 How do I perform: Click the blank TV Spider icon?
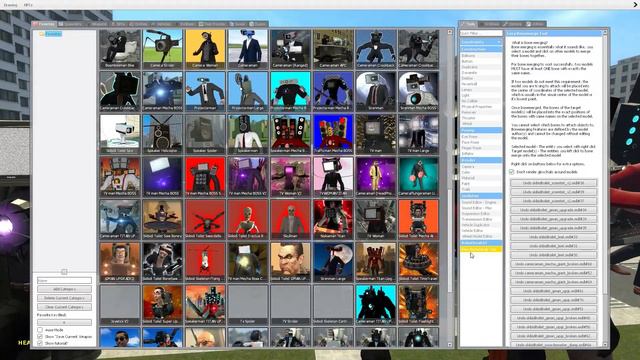[x=248, y=304]
